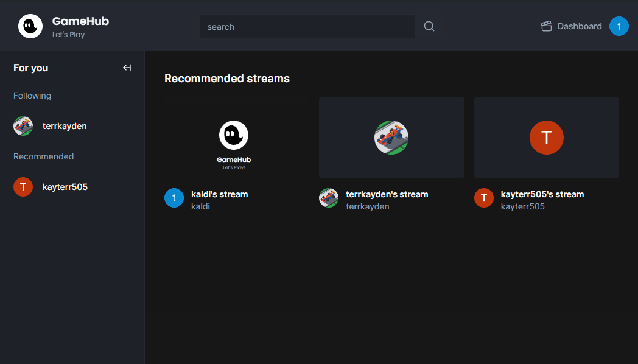Click kaldi's blue avatar under stream
Viewport: 638px width, 364px height.
(174, 198)
